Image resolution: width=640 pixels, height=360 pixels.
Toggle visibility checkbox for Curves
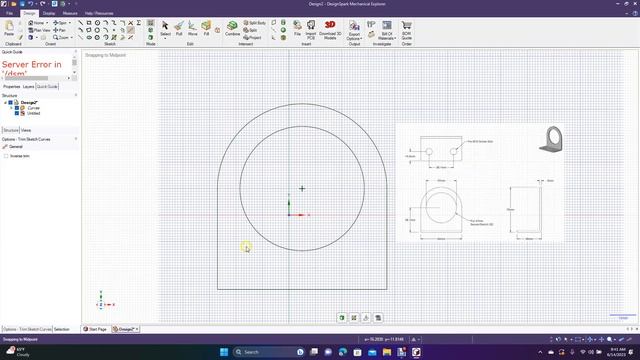tap(17, 108)
